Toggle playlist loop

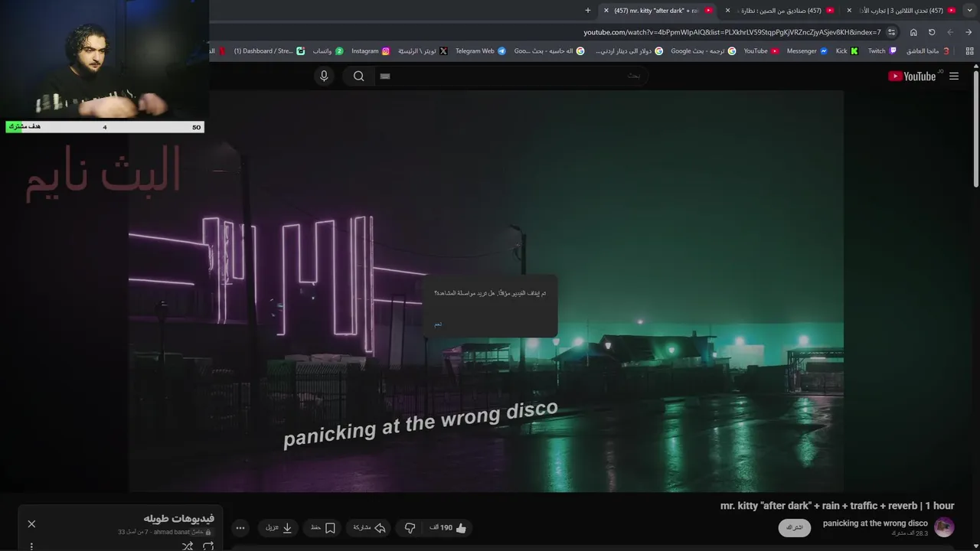[208, 546]
